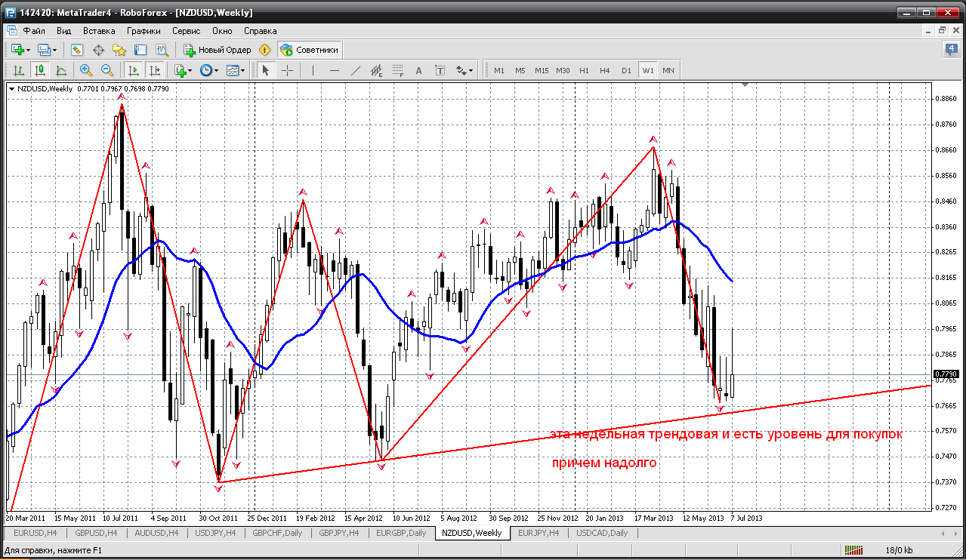Open the arrows objects dropdown
966x560 pixels.
pos(464,70)
